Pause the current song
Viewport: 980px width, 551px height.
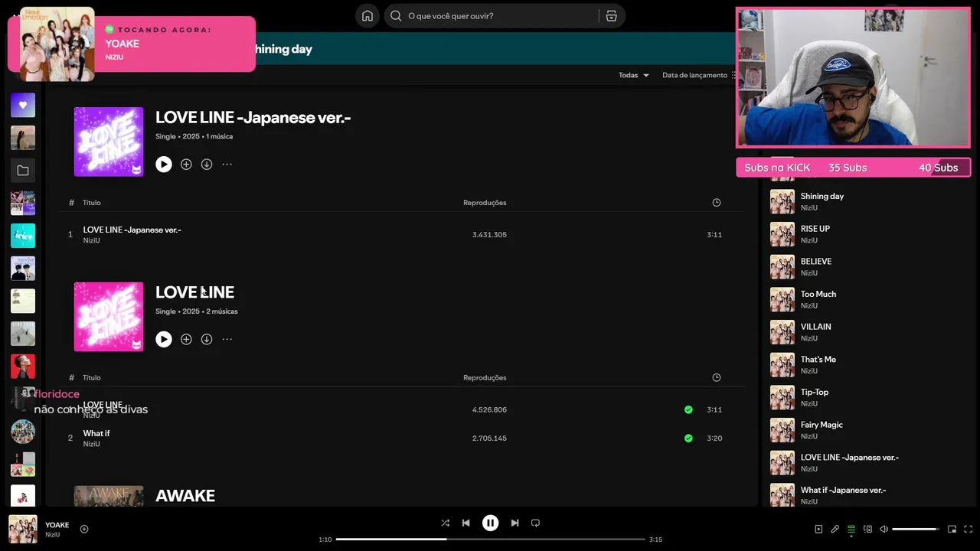click(x=490, y=523)
